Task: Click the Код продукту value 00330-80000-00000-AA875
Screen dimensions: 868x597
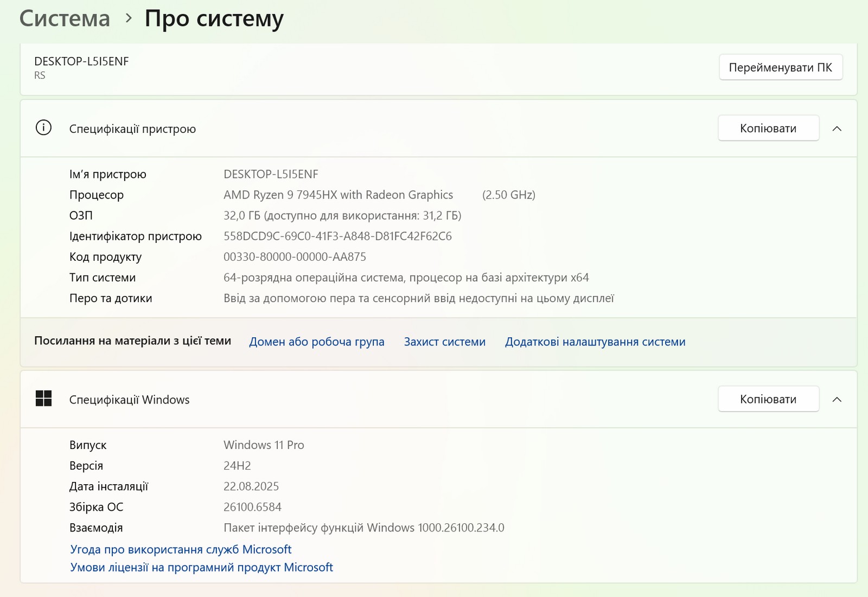Action: 295,256
